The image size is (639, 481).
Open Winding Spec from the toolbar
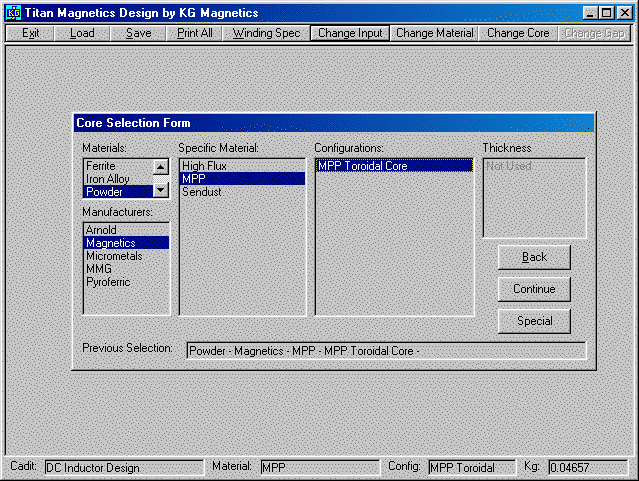point(266,33)
